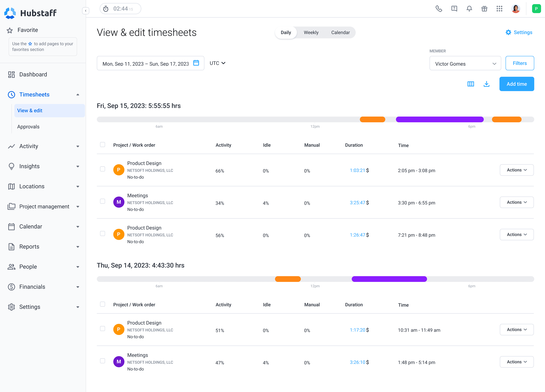Tick select-all checkbox for Fri Sep 15 table
The image size is (545, 392).
pos(103,145)
